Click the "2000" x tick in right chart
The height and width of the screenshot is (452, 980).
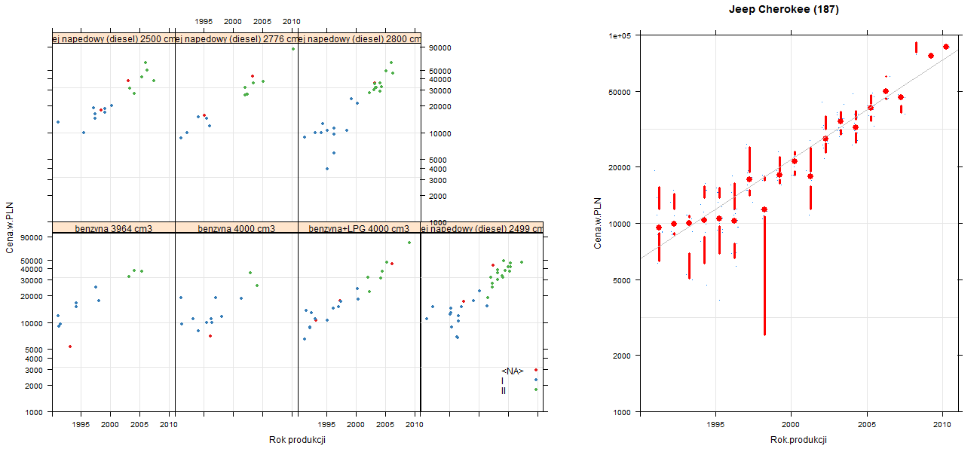(791, 426)
